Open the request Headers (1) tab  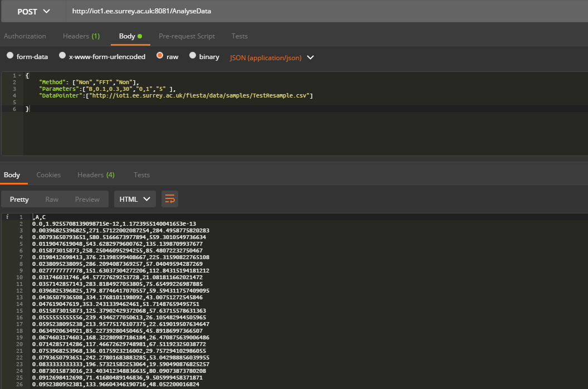81,36
